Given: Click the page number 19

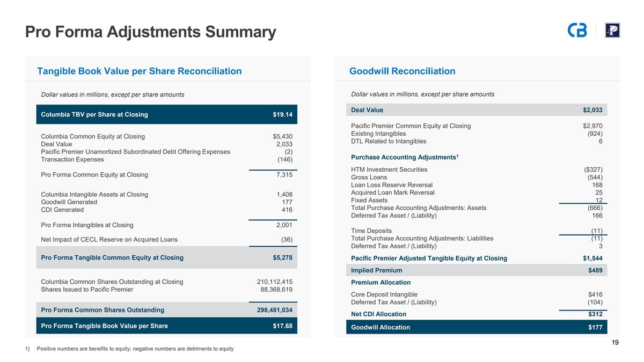Looking at the screenshot, I should [615, 343].
